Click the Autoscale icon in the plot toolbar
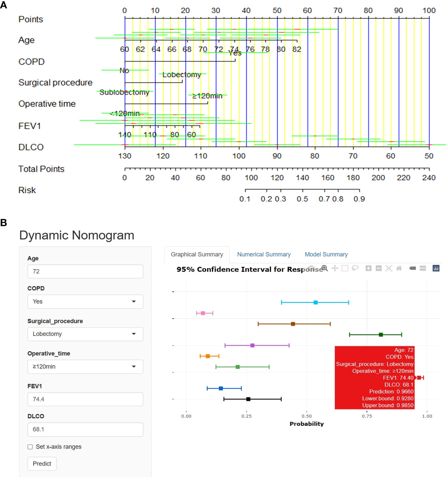The width and height of the screenshot is (448, 478). (x=389, y=268)
